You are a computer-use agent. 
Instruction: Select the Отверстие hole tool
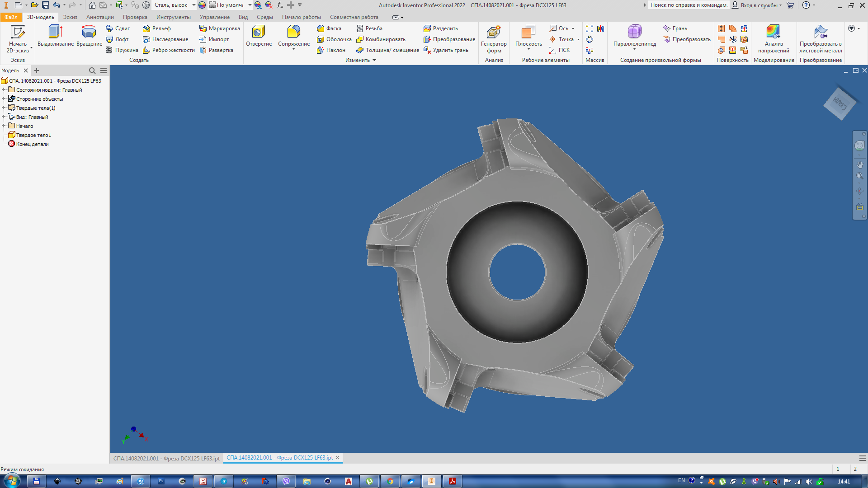pyautogui.click(x=259, y=36)
